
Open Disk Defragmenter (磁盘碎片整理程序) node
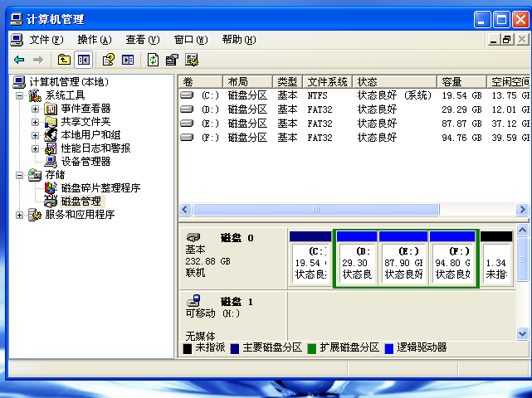tap(100, 188)
